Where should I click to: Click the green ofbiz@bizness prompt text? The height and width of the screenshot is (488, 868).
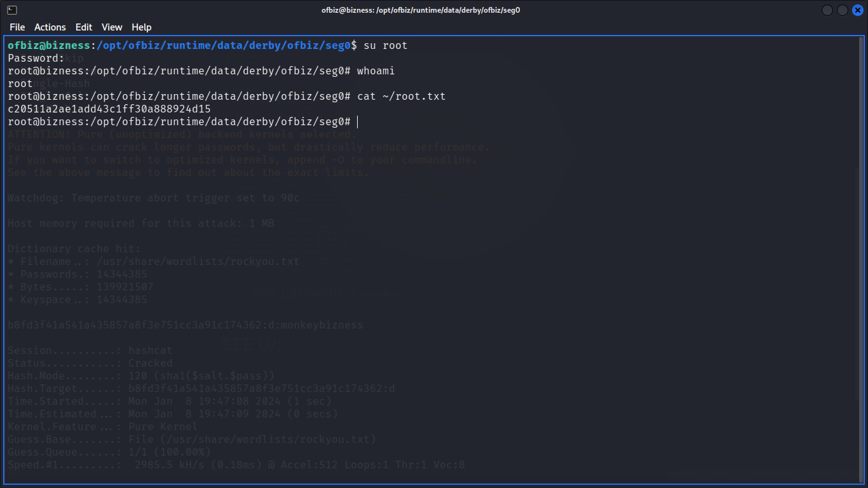pos(49,46)
